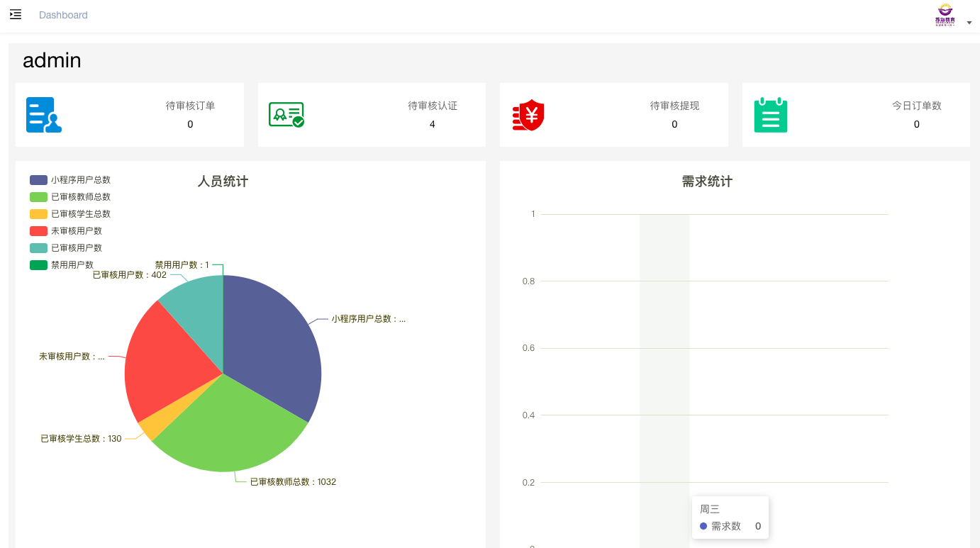Toggle 已审核教师总数 green legend swatch

[38, 197]
